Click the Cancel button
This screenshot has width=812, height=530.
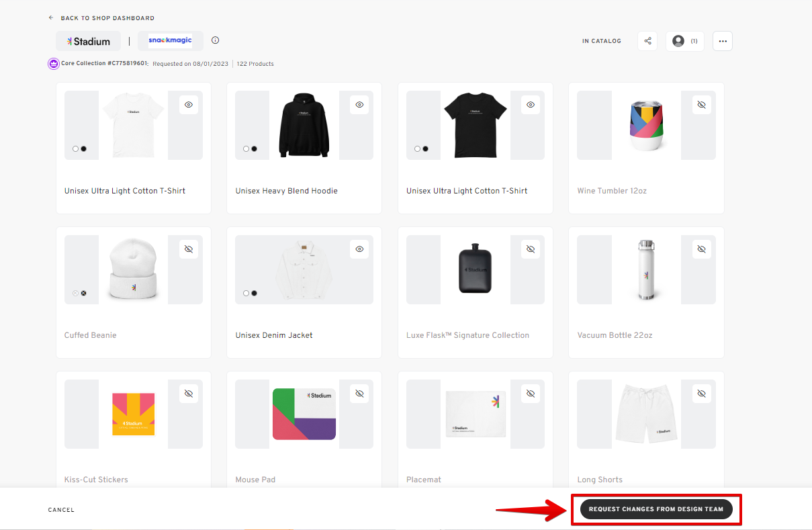pos(61,510)
